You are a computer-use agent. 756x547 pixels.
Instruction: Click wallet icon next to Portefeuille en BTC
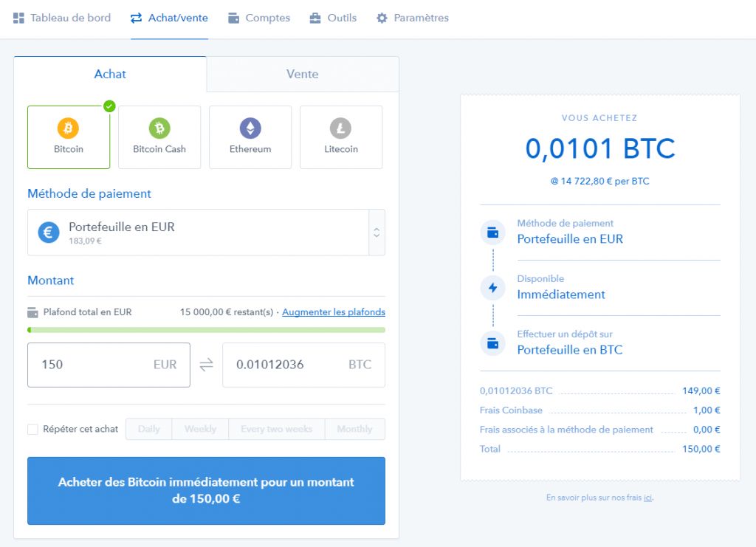click(x=492, y=343)
